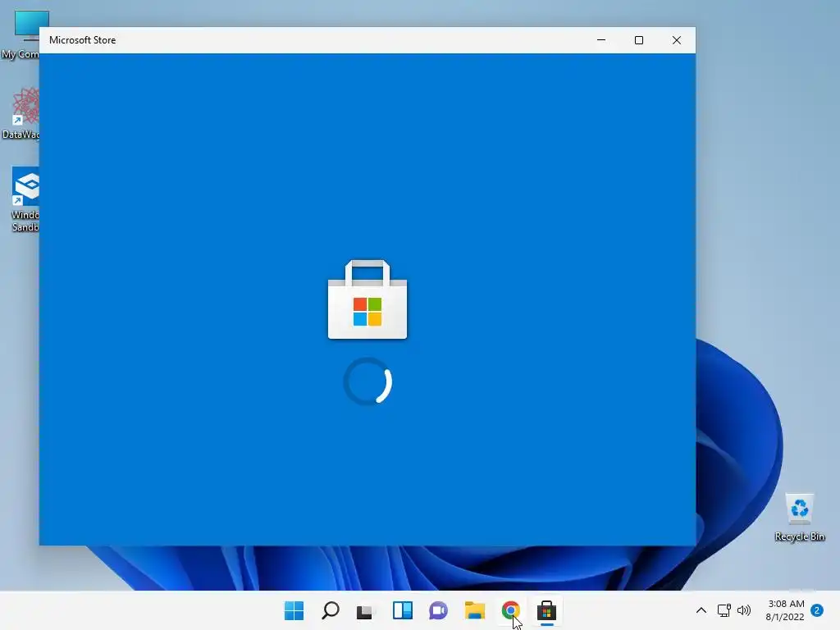840x630 pixels.
Task: Select the Microsoft Store taskbar icon
Action: coord(546,610)
